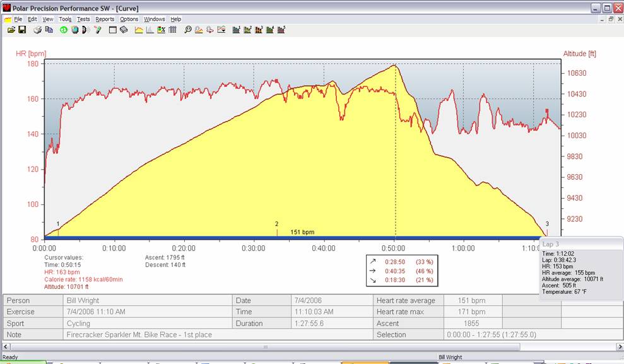Click bar chart icon numbered 2
Image resolution: width=624 pixels, height=364 pixels.
tap(247, 30)
